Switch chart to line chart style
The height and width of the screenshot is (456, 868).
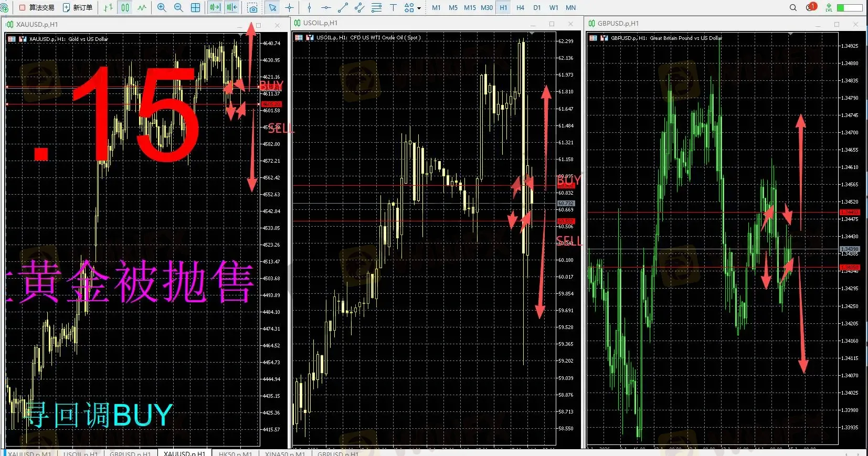(x=142, y=8)
